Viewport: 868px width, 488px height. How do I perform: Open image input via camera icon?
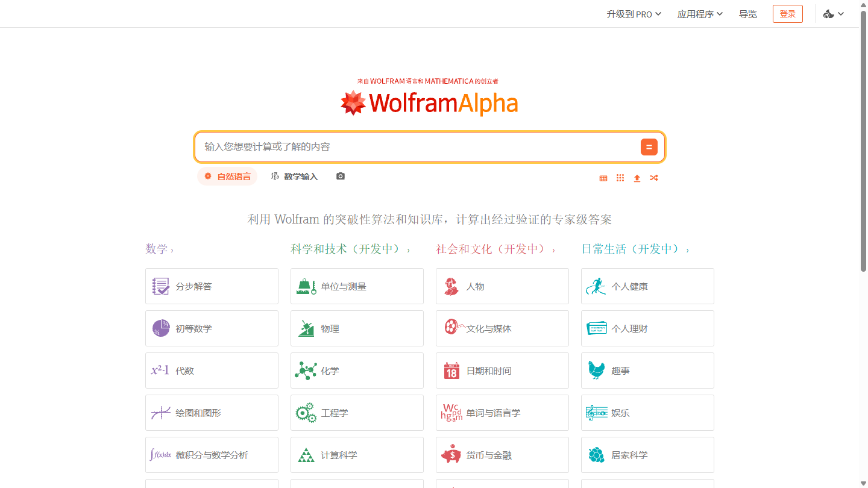[341, 177]
